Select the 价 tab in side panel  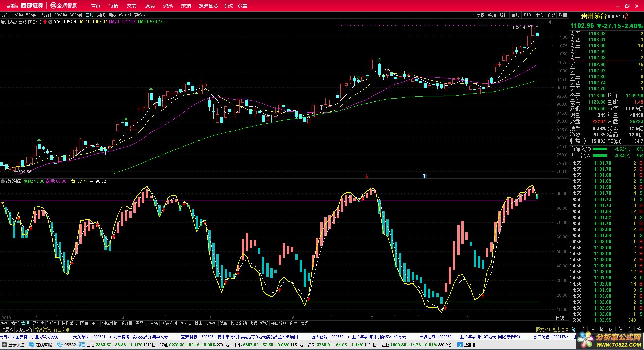click(583, 330)
